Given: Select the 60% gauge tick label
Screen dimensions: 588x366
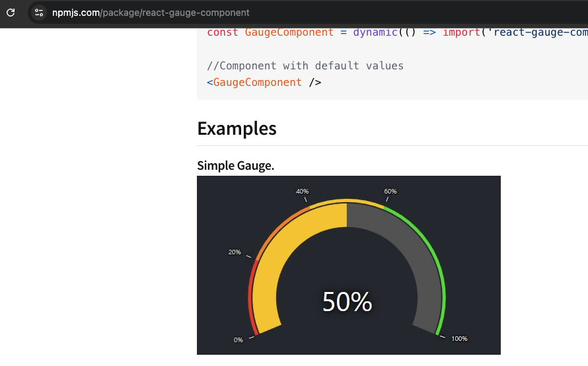Looking at the screenshot, I should 390,192.
